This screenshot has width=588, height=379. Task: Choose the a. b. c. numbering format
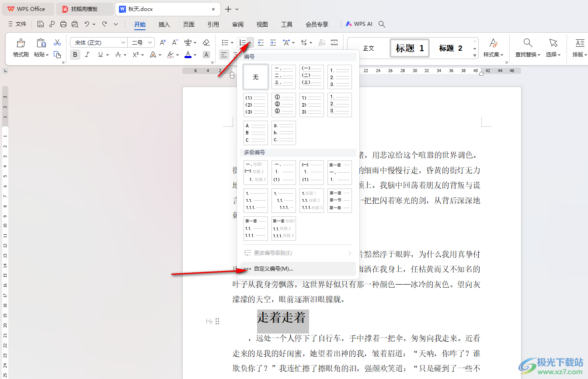click(x=284, y=133)
